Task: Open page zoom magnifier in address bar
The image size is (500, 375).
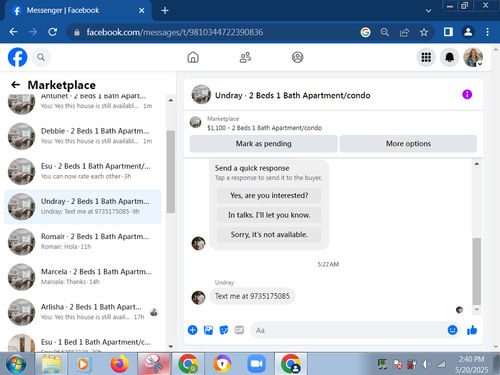Action: pos(385,32)
